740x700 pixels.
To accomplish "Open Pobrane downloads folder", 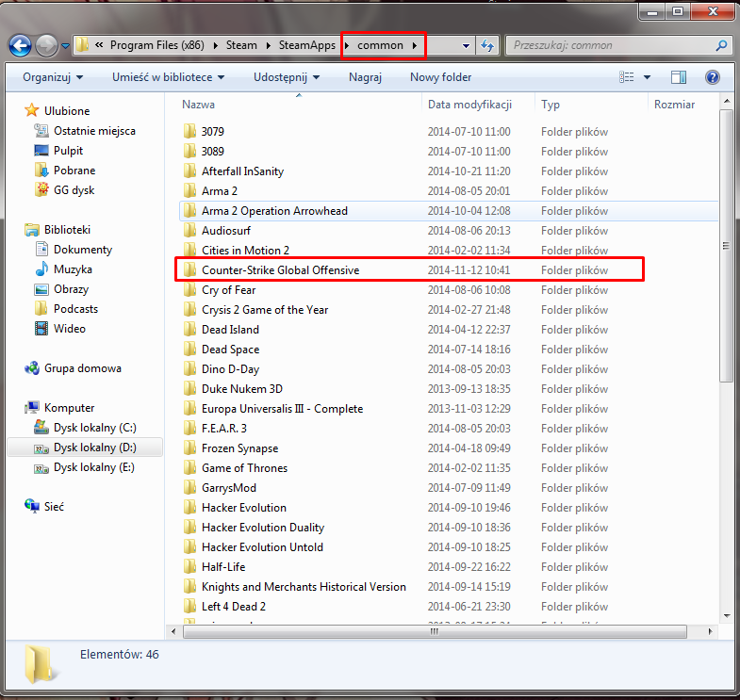I will coord(74,171).
